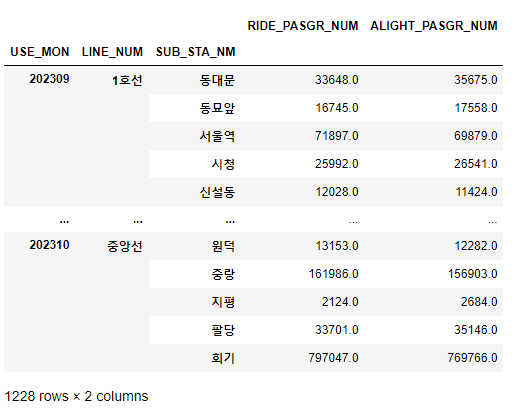The width and height of the screenshot is (524, 411).
Task: Click the 회기 station row label
Action: coord(223,358)
